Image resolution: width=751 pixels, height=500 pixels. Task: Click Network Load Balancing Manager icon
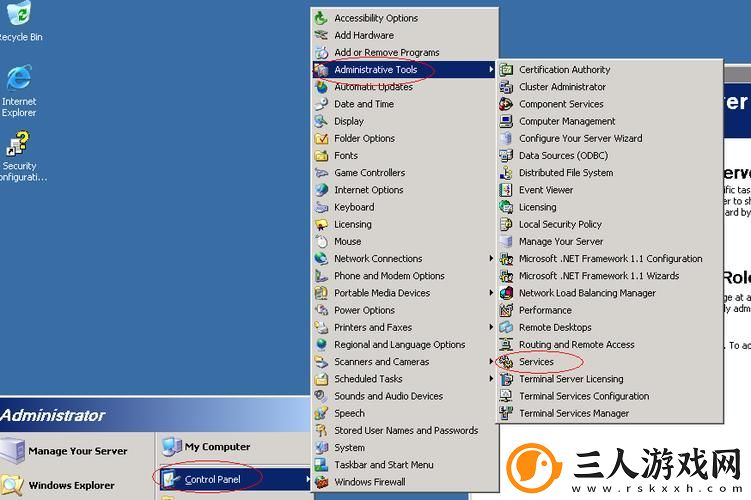click(x=506, y=293)
